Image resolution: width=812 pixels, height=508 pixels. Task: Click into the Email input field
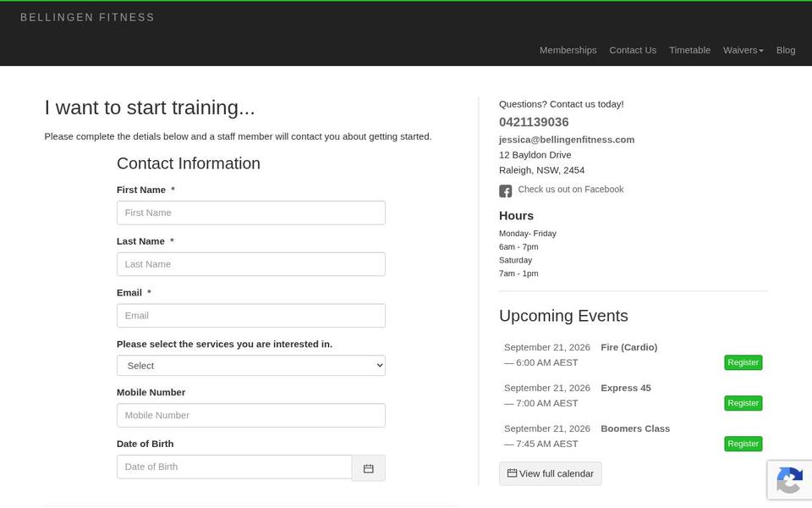pyautogui.click(x=251, y=315)
